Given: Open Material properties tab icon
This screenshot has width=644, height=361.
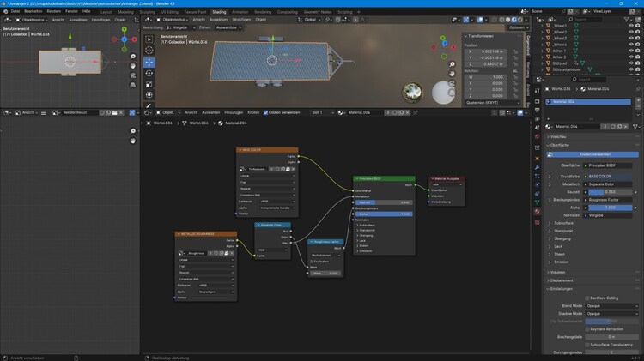Looking at the screenshot, I should [538, 211].
